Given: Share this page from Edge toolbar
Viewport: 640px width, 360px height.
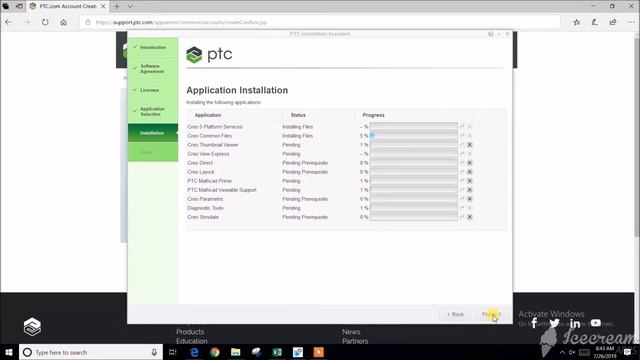Looking at the screenshot, I should pyautogui.click(x=613, y=22).
